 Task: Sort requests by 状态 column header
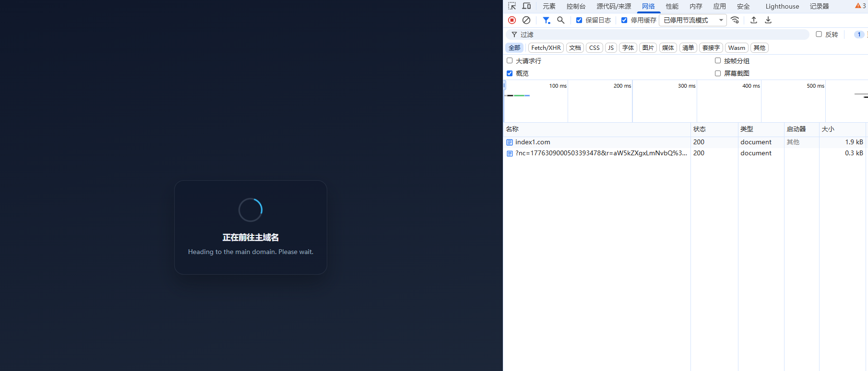click(x=700, y=129)
